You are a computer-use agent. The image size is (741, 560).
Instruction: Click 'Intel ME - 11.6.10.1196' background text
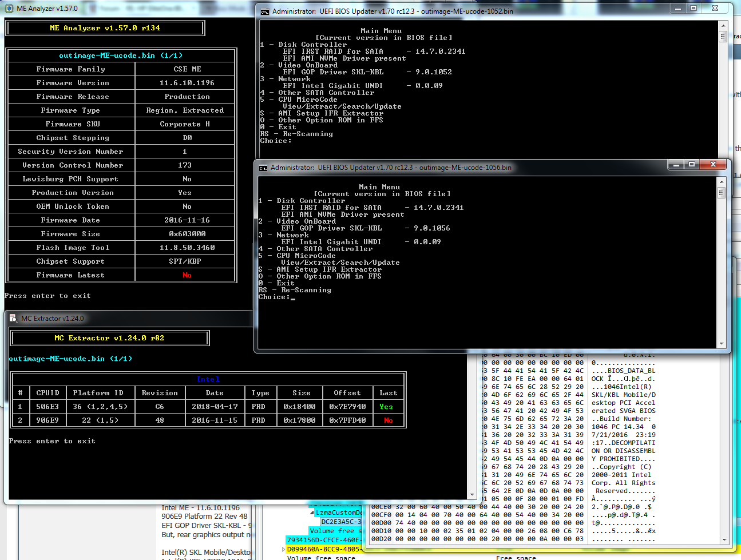pos(201,508)
